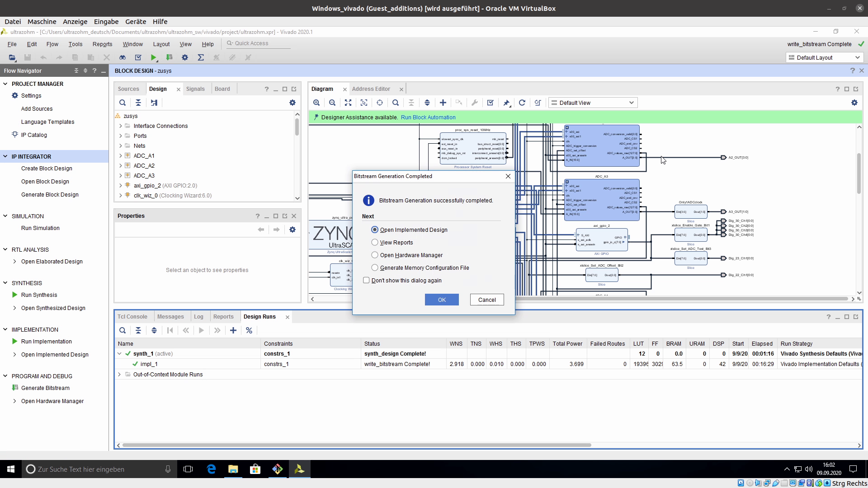Select the View Reports radio option
This screenshot has height=488, width=868.
pyautogui.click(x=375, y=242)
